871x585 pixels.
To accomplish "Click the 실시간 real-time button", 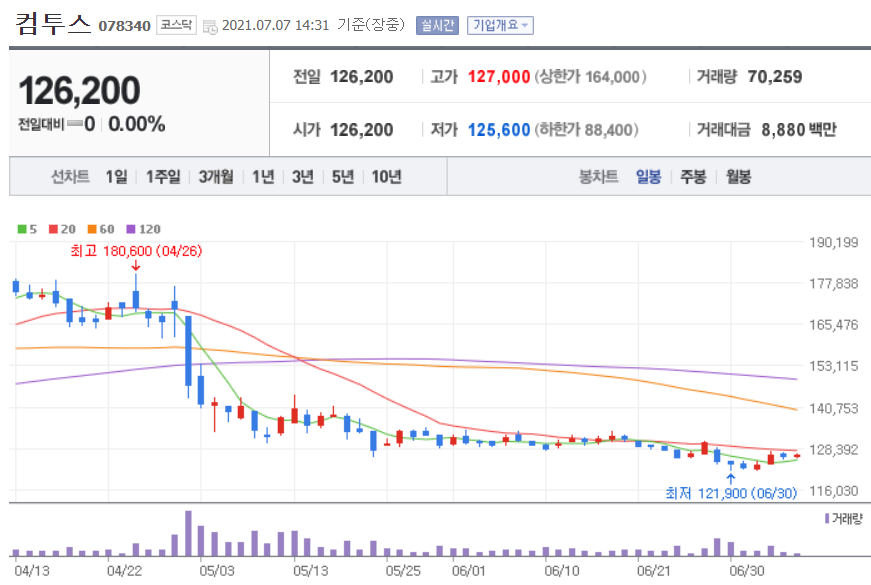I will pyautogui.click(x=437, y=26).
